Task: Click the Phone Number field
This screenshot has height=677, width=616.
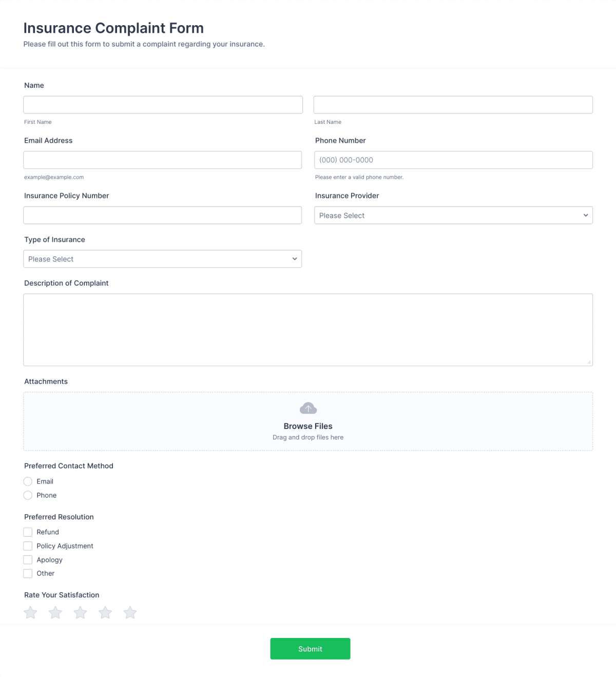Action: (453, 160)
